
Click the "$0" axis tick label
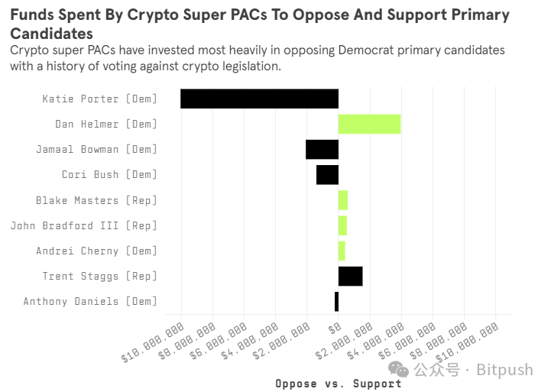334,329
